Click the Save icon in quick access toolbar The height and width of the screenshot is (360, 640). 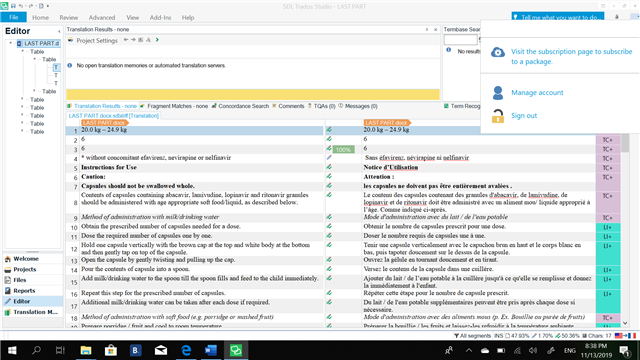(x=13, y=6)
